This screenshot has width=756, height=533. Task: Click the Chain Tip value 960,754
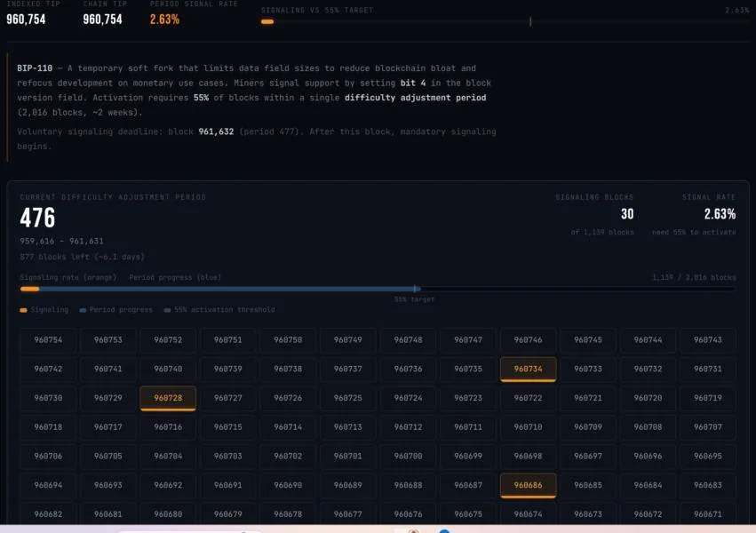click(x=102, y=20)
